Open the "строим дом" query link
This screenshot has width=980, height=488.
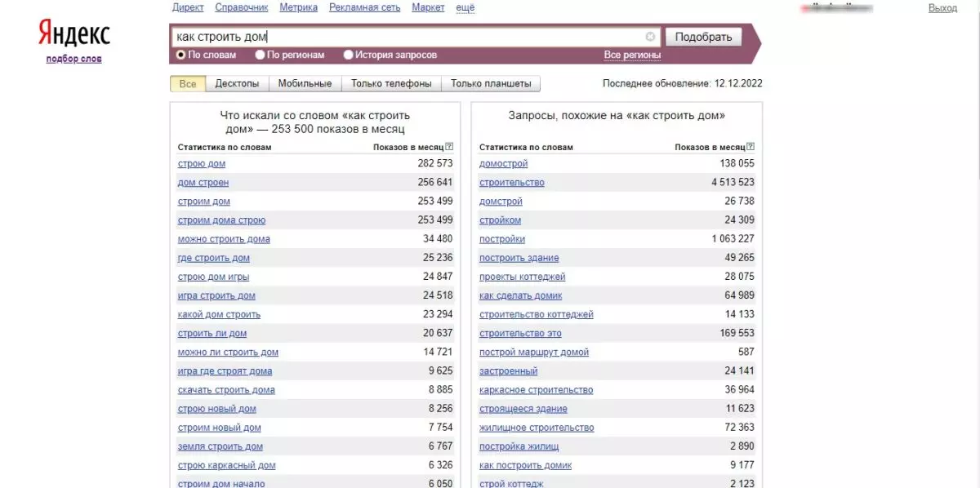coord(204,201)
